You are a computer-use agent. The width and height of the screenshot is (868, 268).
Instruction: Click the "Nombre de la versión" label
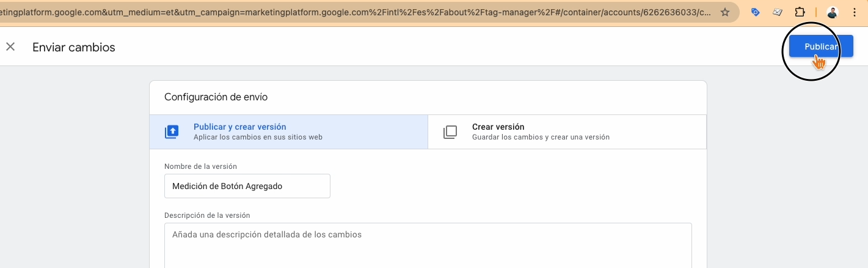click(200, 166)
